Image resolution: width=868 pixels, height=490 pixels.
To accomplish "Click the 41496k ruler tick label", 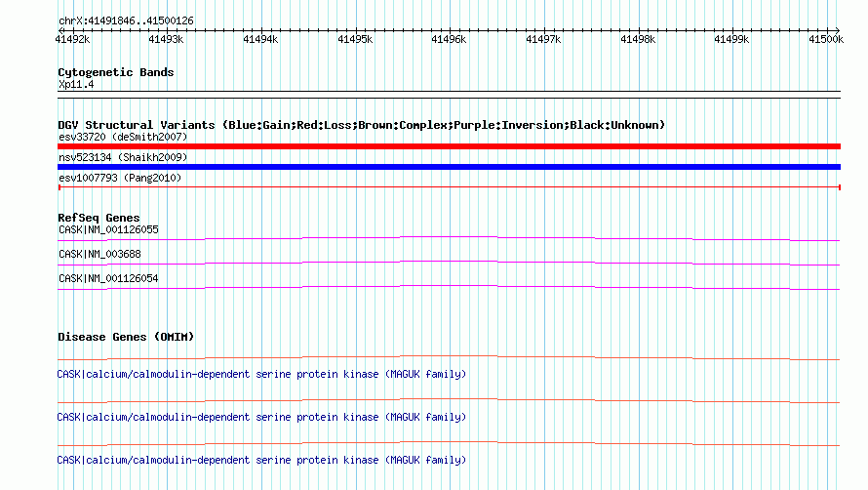I will click(449, 39).
